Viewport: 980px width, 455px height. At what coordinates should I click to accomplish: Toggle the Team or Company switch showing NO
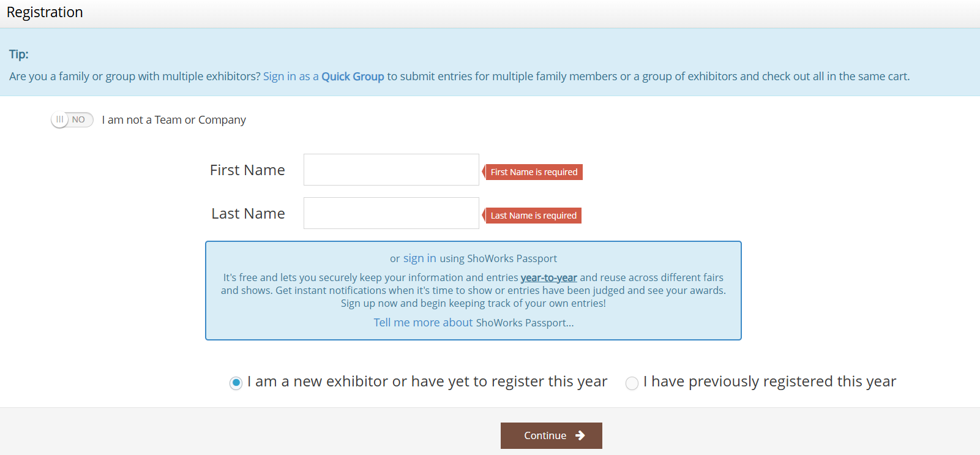click(x=72, y=120)
